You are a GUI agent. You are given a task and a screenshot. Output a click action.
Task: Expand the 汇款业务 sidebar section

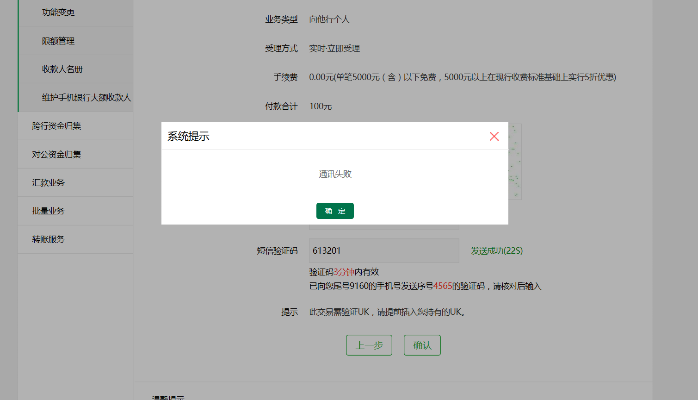point(48,183)
